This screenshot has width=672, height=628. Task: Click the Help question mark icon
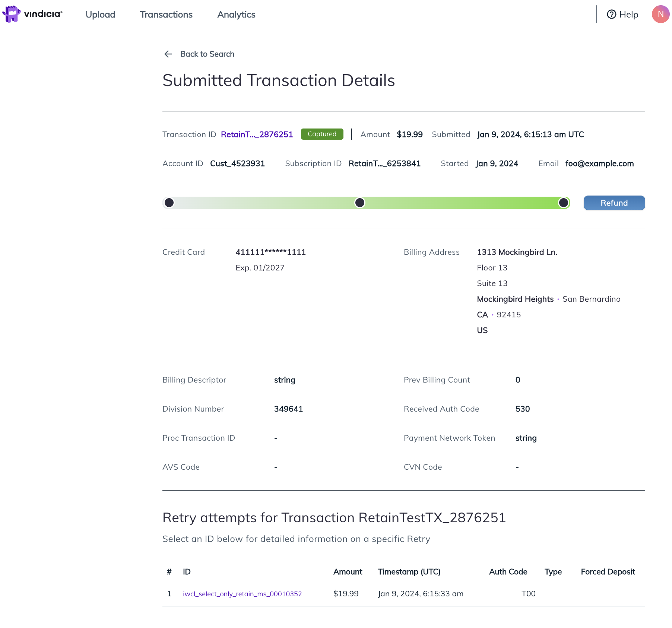tap(611, 14)
